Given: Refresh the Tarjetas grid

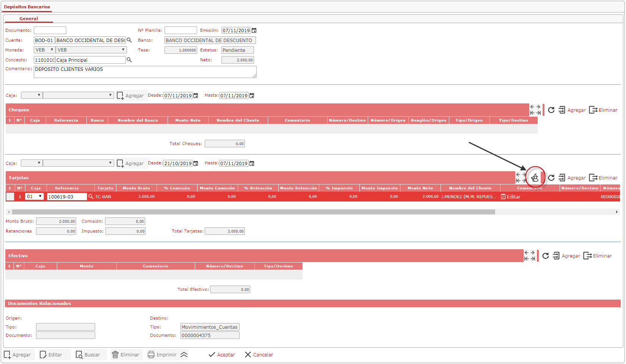Looking at the screenshot, I should 551,178.
